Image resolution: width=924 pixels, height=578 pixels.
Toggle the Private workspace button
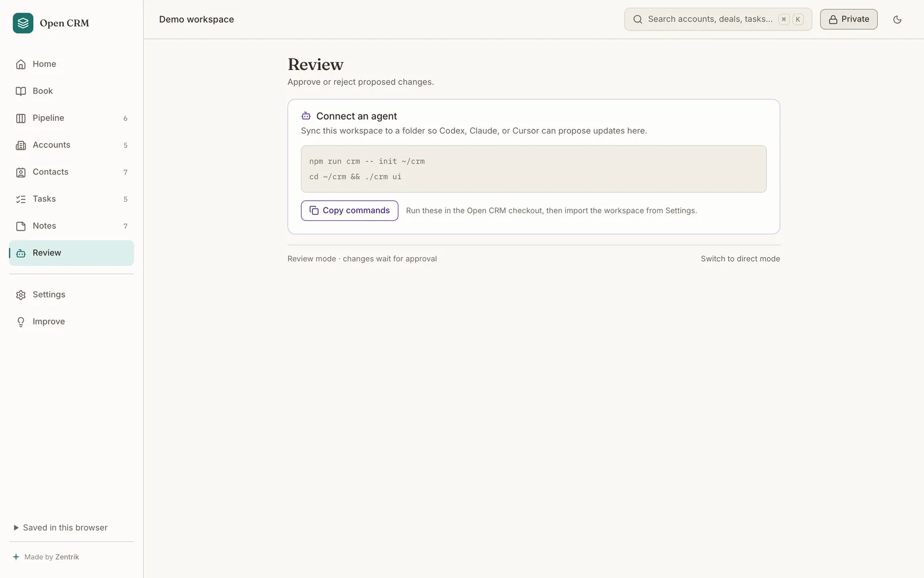[x=849, y=19]
